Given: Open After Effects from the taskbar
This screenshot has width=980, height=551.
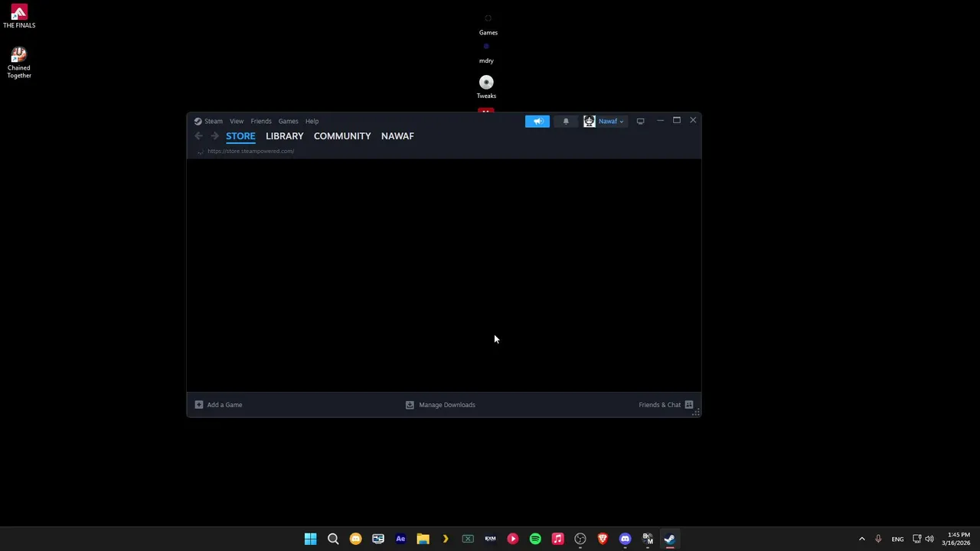Looking at the screenshot, I should coord(400,539).
